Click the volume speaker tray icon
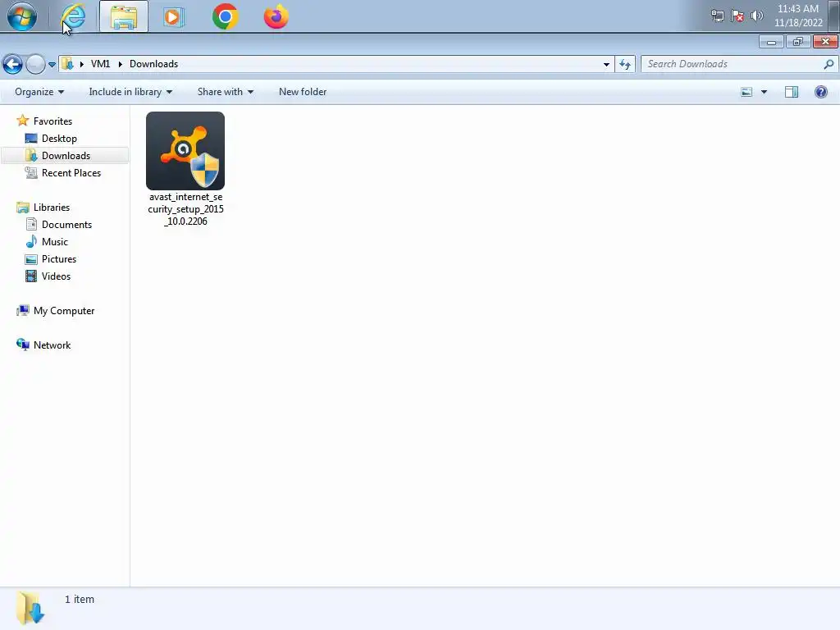The height and width of the screenshot is (630, 840). coord(757,16)
